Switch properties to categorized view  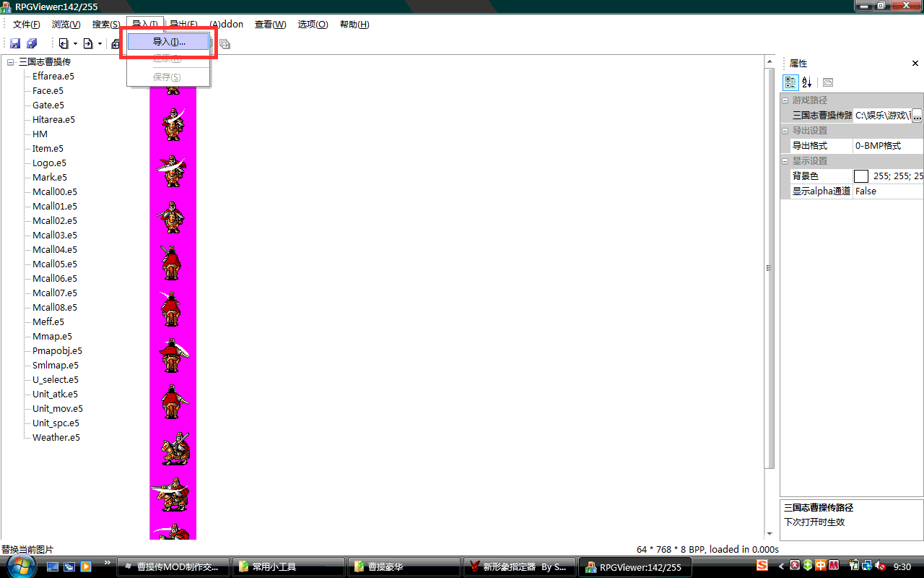coord(790,82)
